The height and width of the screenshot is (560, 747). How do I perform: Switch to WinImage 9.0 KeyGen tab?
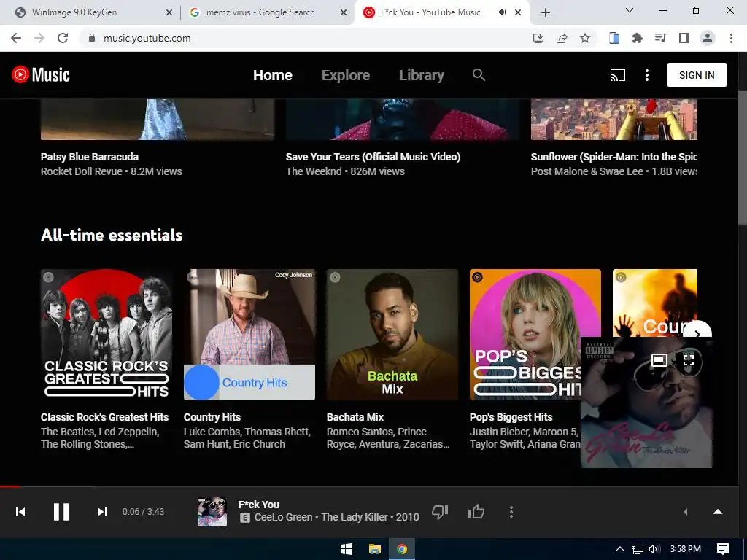[x=90, y=12]
